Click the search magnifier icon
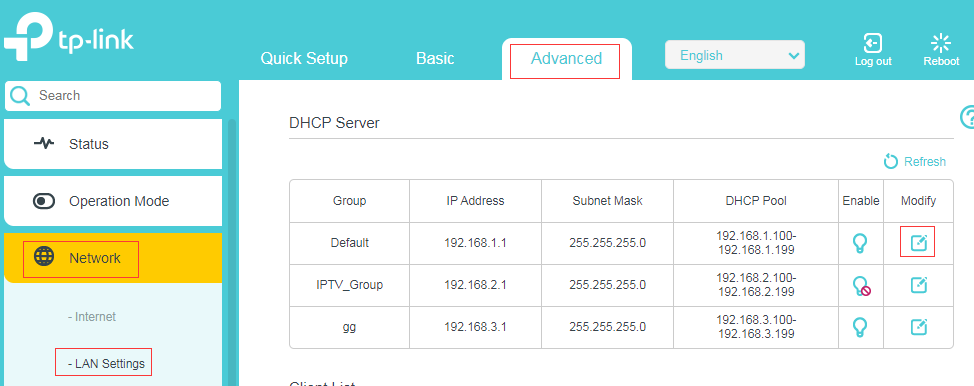 20,96
